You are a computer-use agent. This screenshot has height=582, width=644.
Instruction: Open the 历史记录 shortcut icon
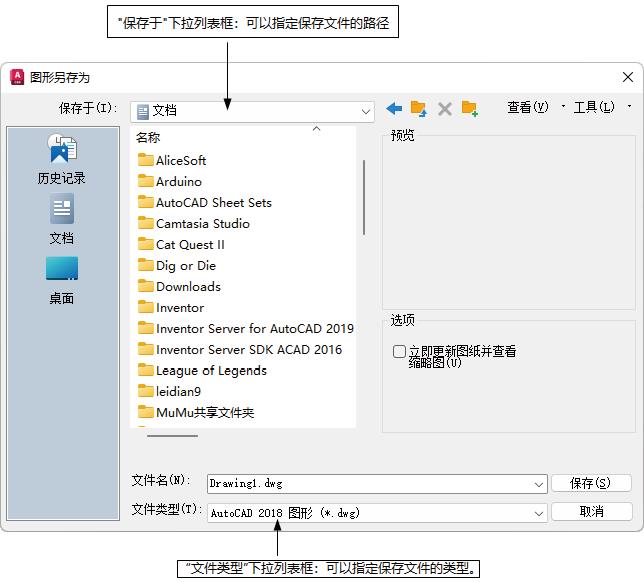pos(62,148)
